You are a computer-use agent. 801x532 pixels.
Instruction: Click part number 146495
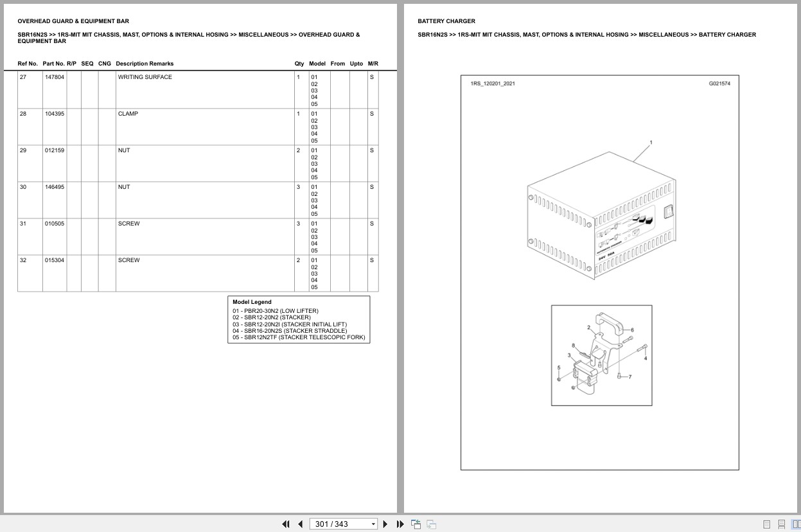(x=54, y=187)
